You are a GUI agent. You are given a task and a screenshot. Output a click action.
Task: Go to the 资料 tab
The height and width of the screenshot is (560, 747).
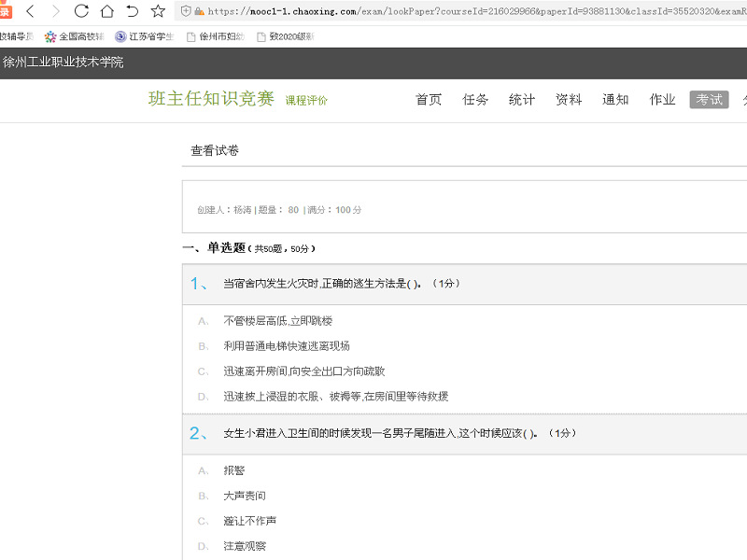[569, 100]
